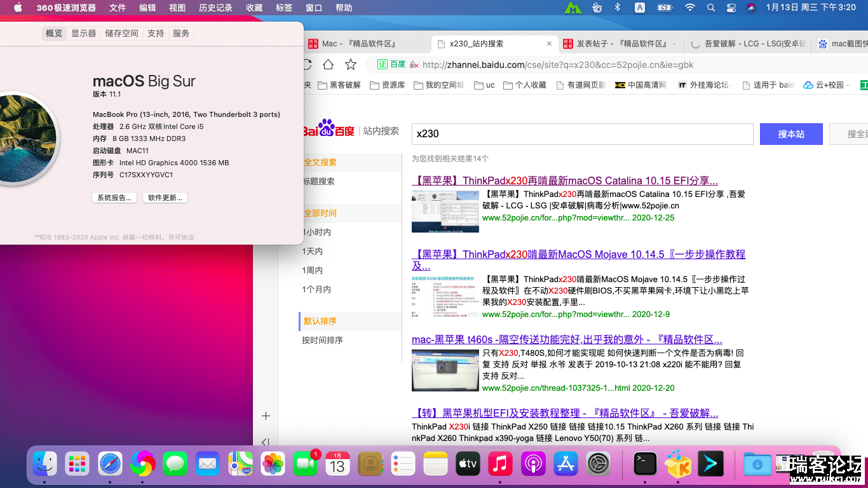This screenshot has width=868, height=488.
Task: Select 按时间排序 sort option
Action: click(322, 341)
